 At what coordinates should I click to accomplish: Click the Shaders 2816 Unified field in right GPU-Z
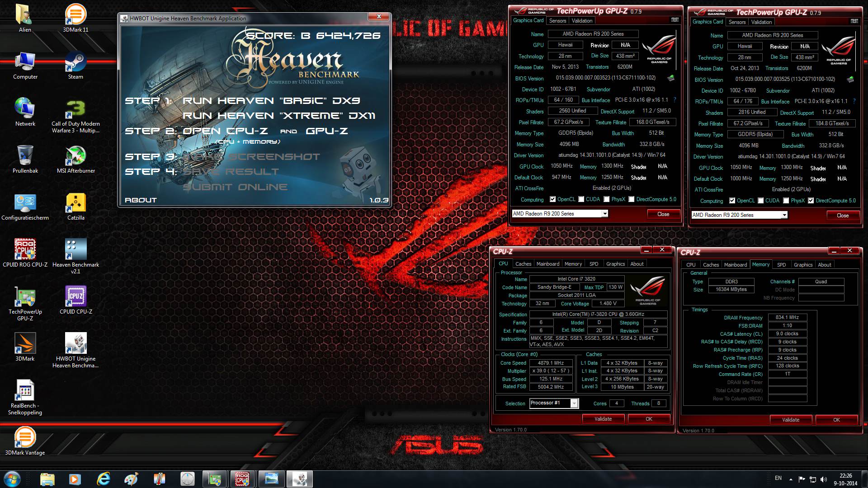click(752, 112)
